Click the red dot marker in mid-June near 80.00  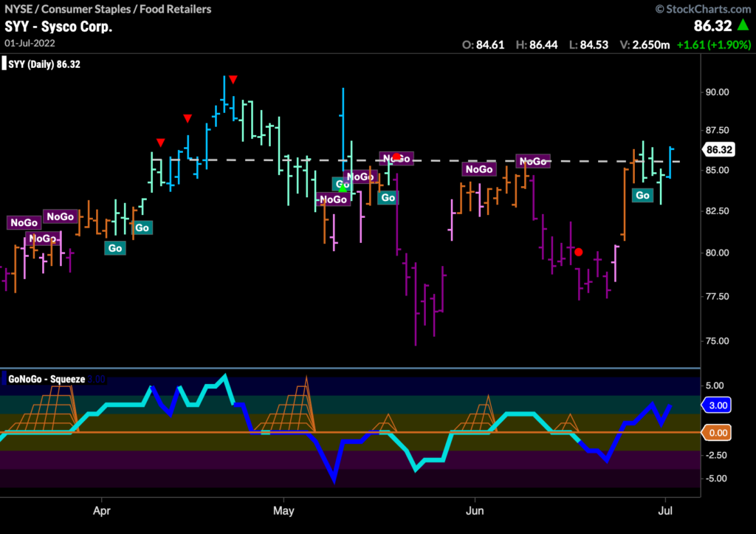pos(579,252)
